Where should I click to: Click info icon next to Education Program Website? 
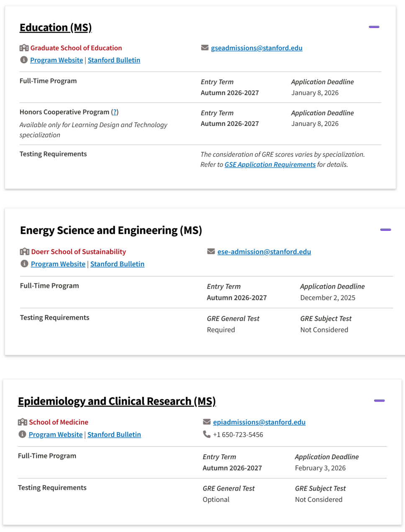(24, 60)
